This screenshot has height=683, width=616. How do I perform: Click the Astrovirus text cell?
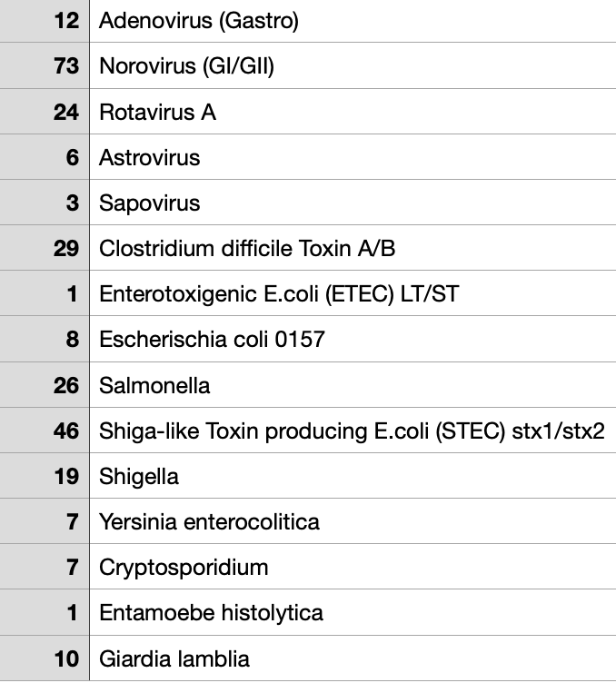pyautogui.click(x=149, y=158)
